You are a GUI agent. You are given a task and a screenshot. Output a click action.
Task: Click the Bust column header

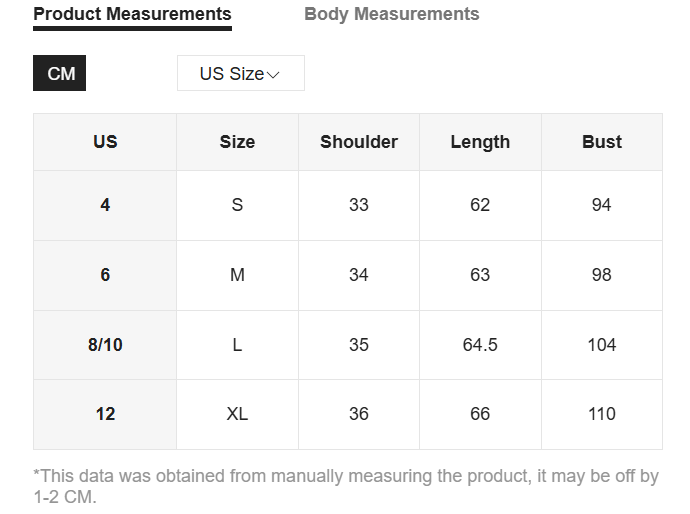tap(601, 142)
